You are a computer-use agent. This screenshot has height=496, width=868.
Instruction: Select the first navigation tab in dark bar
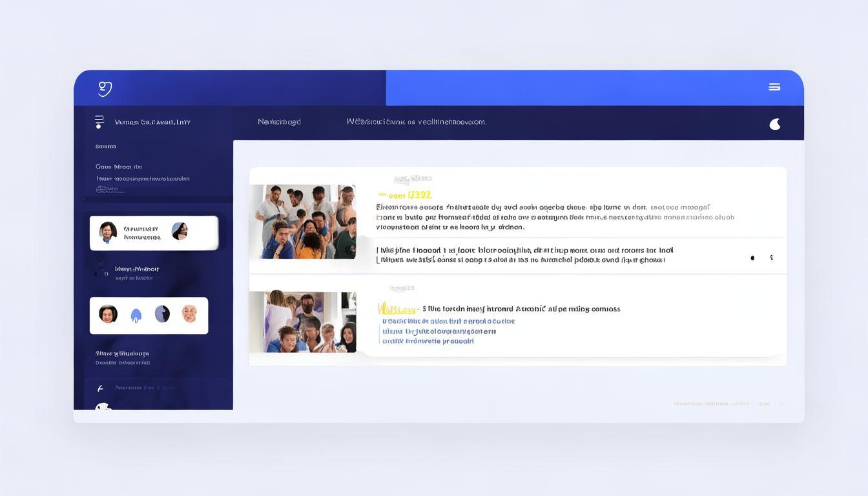[279, 122]
